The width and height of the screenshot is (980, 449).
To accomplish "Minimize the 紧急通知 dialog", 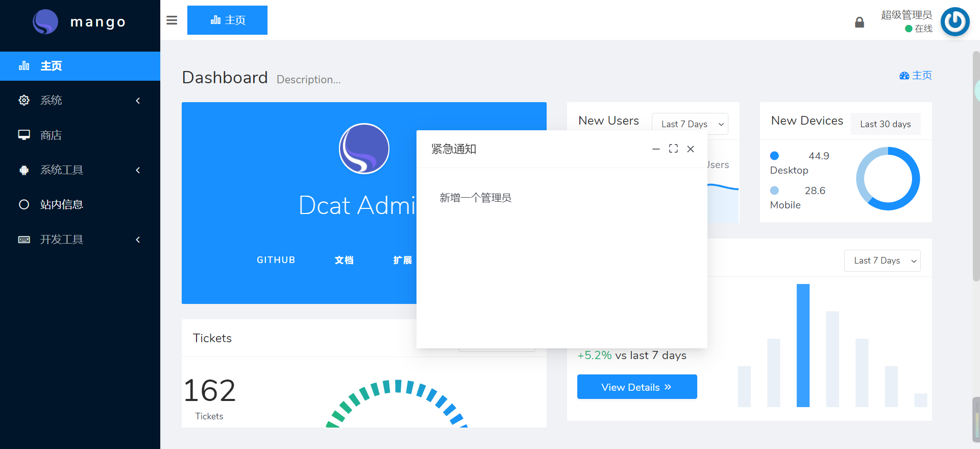I will coord(656,149).
